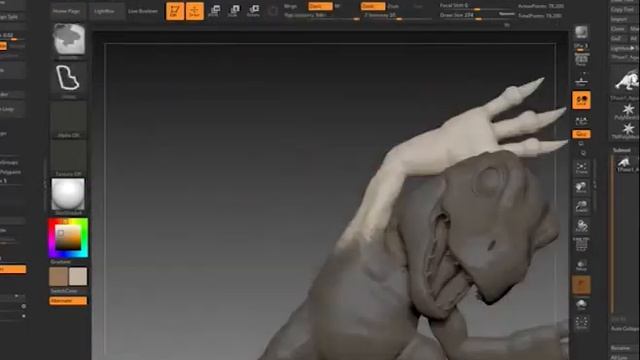Image resolution: width=640 pixels, height=360 pixels.
Task: Click the orange Alternate button
Action: pos(68,301)
